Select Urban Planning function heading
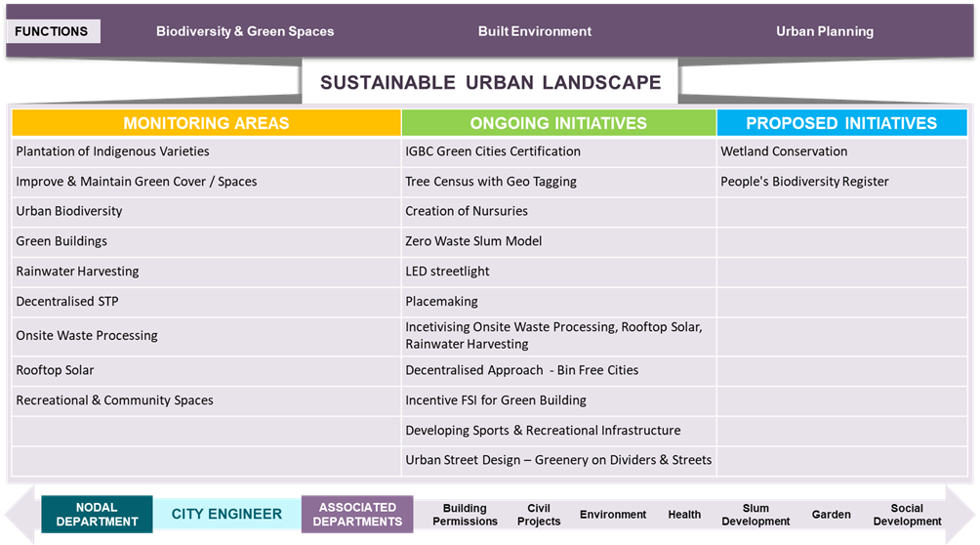 pos(825,31)
